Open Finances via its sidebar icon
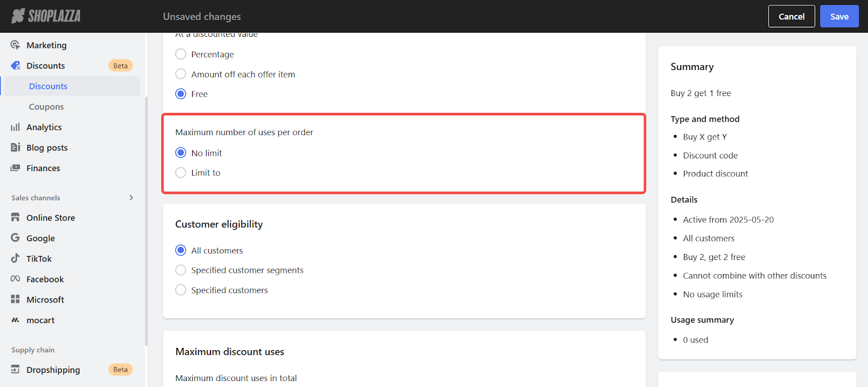The image size is (868, 387). 15,168
